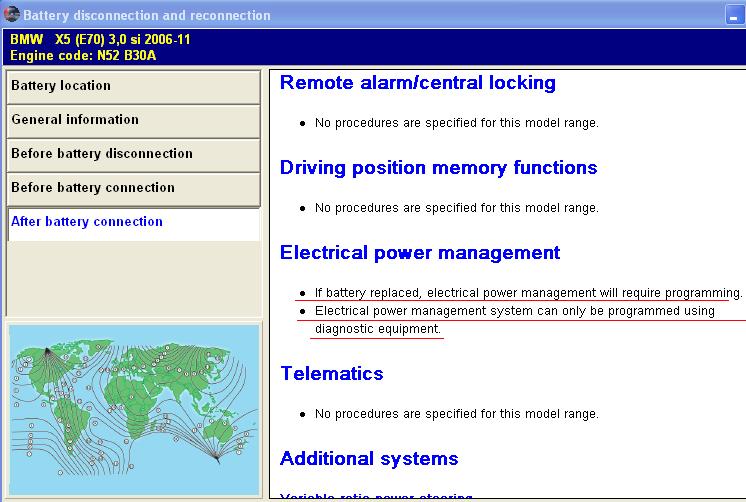Click 'diagnostic equipment' text line
Image resolution: width=746 pixels, height=502 pixels.
click(x=378, y=329)
